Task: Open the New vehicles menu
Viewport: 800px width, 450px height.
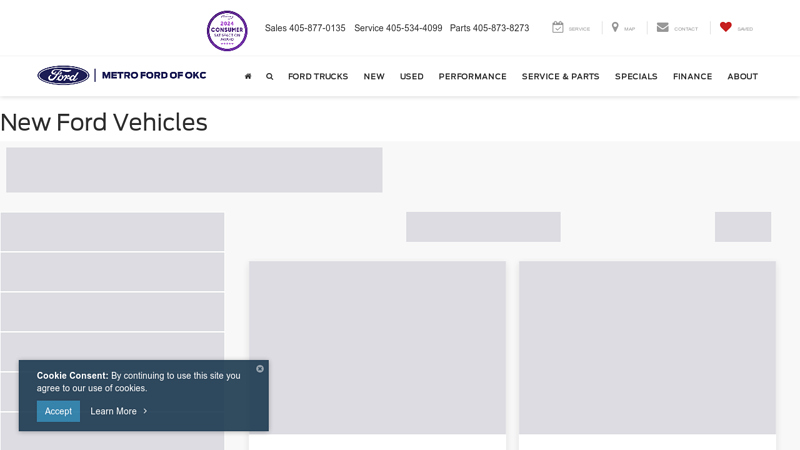Action: coord(374,76)
